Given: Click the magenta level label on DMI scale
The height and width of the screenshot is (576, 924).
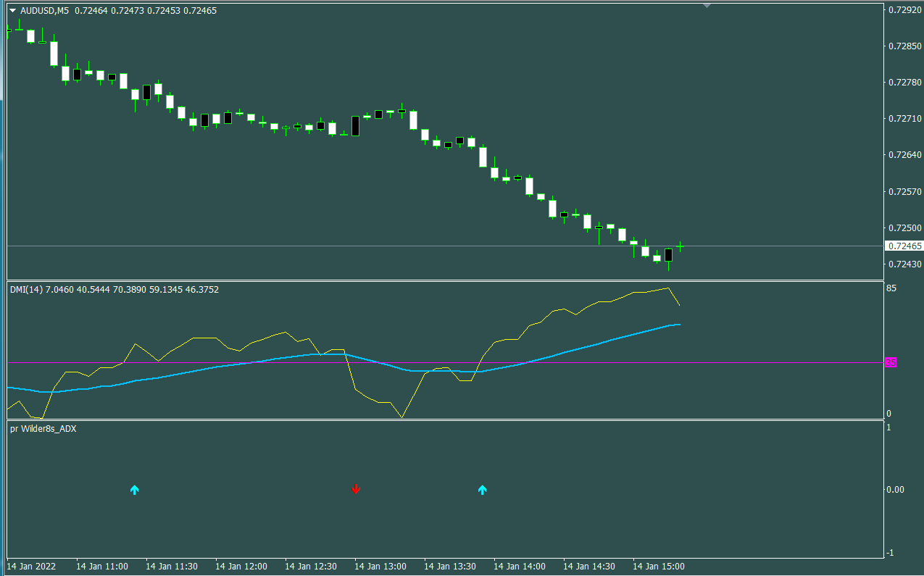Looking at the screenshot, I should (891, 362).
